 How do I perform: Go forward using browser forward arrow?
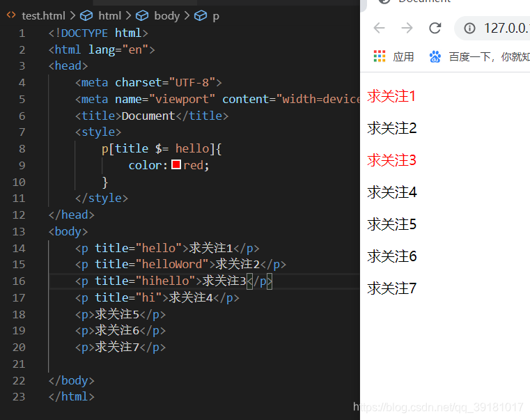[407, 28]
